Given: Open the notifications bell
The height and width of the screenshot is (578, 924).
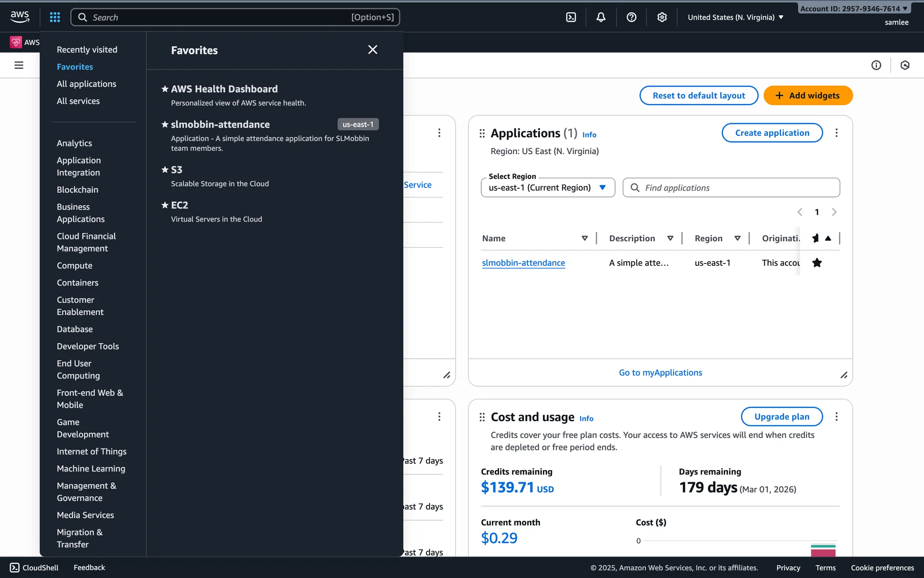Looking at the screenshot, I should (601, 17).
